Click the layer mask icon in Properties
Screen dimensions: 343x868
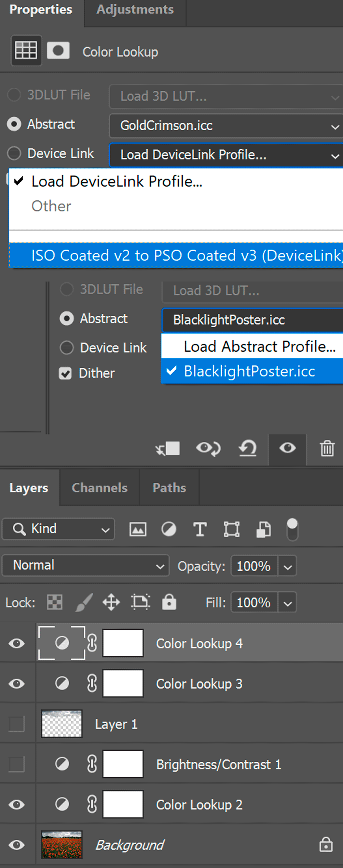point(58,50)
